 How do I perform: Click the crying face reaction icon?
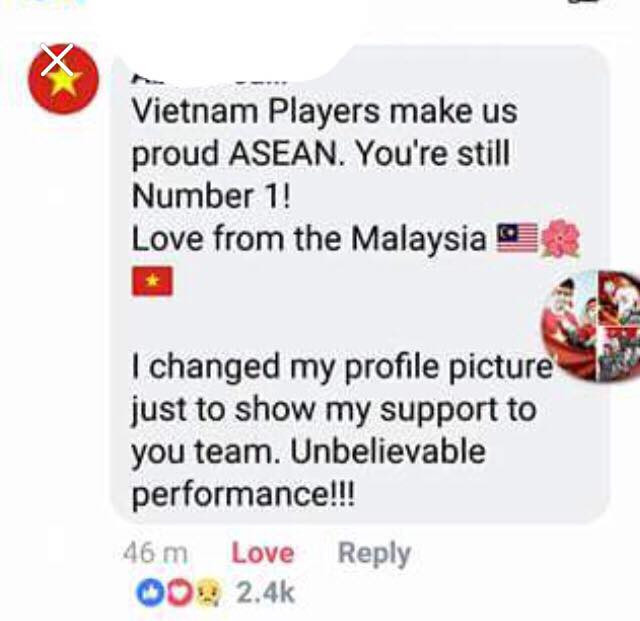point(208,593)
